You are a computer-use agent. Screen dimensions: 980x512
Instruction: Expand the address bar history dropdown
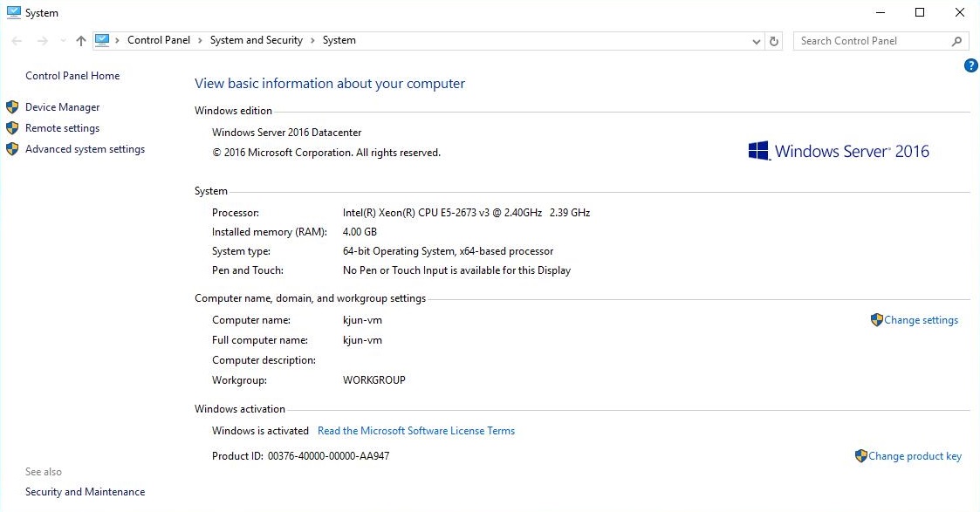click(757, 41)
